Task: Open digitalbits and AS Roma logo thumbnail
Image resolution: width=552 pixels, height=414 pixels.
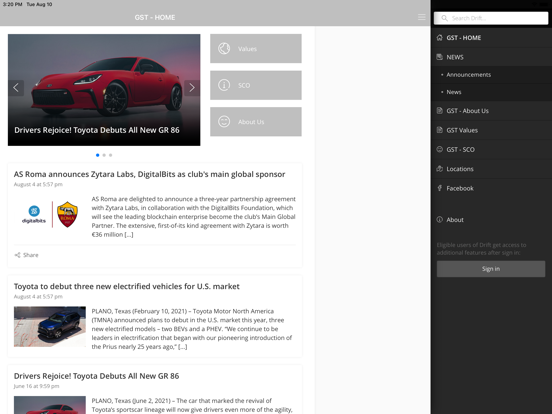Action: 50,214
